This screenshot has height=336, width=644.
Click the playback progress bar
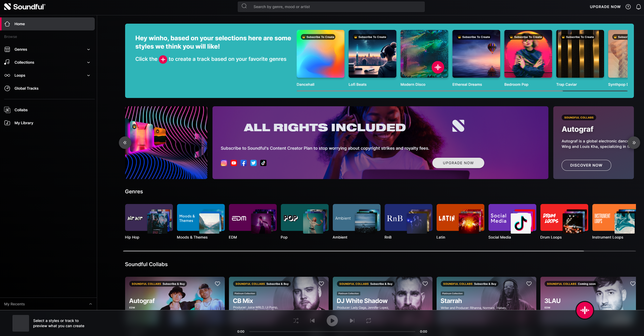332,331
